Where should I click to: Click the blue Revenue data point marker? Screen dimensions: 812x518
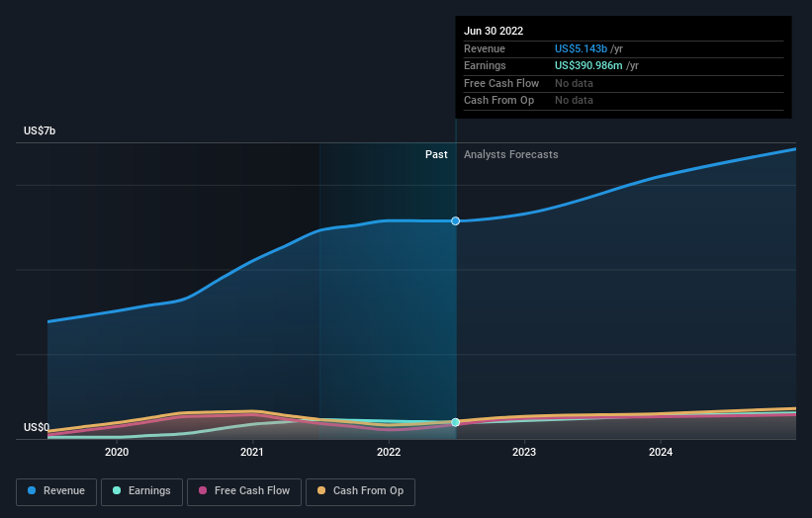pyautogui.click(x=455, y=221)
